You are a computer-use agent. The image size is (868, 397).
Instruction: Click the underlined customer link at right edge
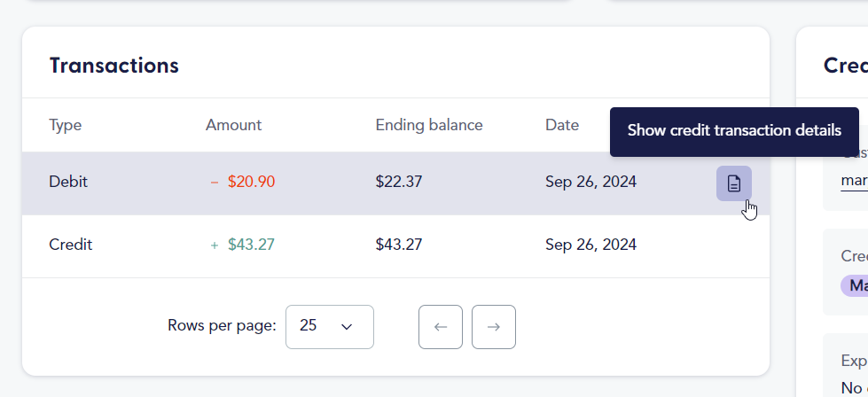coord(854,181)
